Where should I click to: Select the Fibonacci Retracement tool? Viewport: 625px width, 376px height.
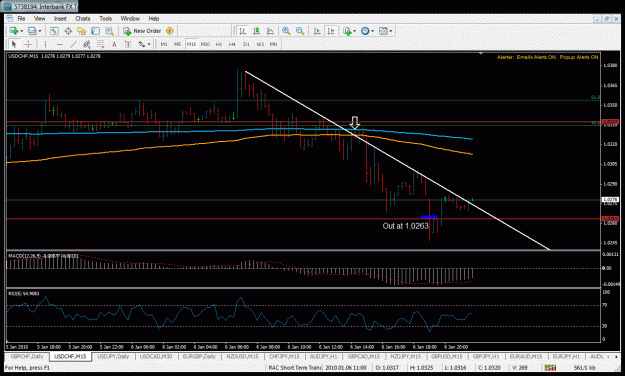(100, 44)
